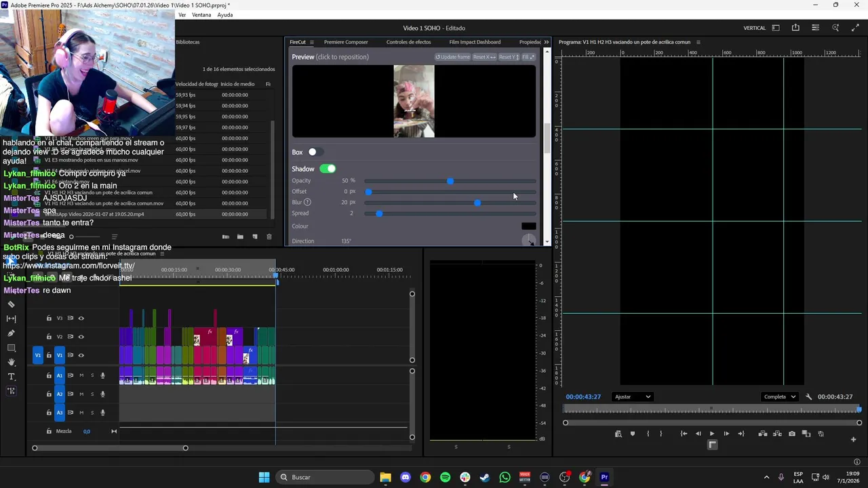Select the generative extend tool below Type
The width and height of the screenshot is (868, 488).
(12, 391)
